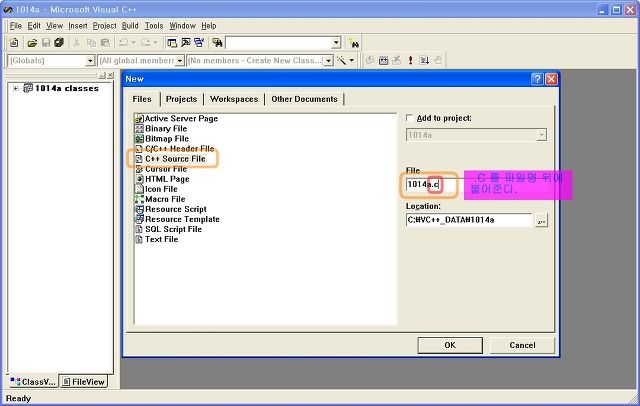The width and height of the screenshot is (640, 406).
Task: Open the Window List icon
Action: tap(199, 42)
